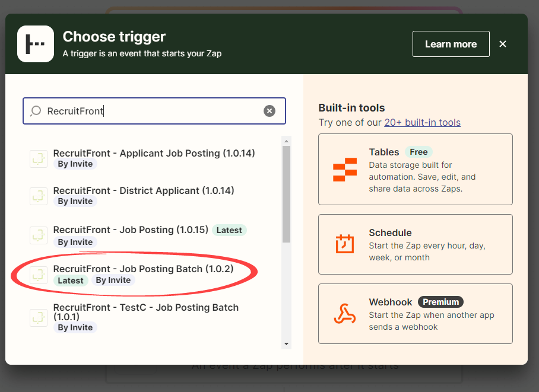Open the Learn more button
Image resolution: width=539 pixels, height=392 pixels.
451,44
